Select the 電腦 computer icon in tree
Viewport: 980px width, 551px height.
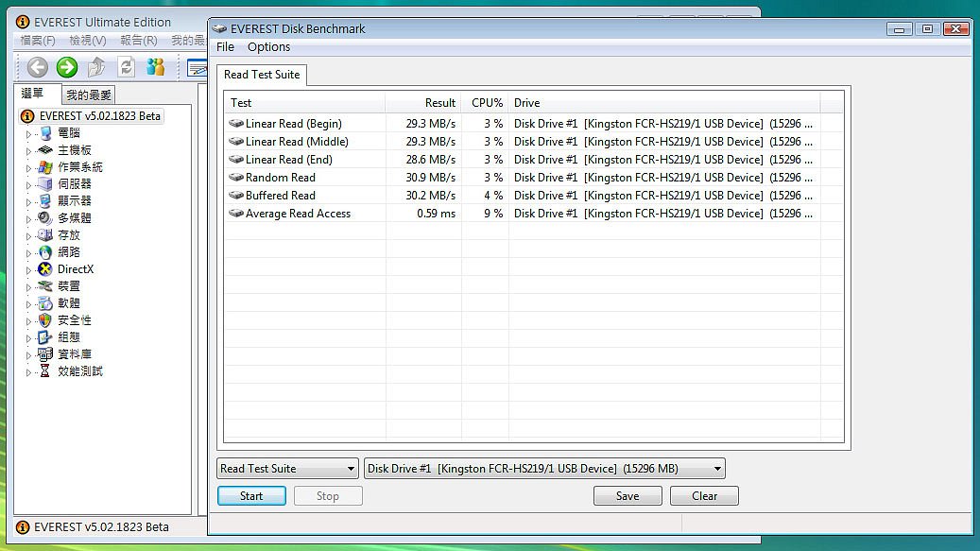point(45,133)
